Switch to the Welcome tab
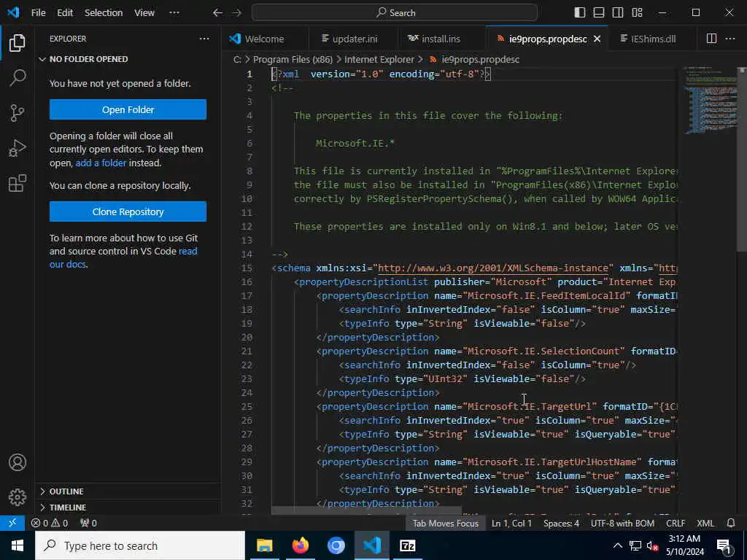 (264, 39)
